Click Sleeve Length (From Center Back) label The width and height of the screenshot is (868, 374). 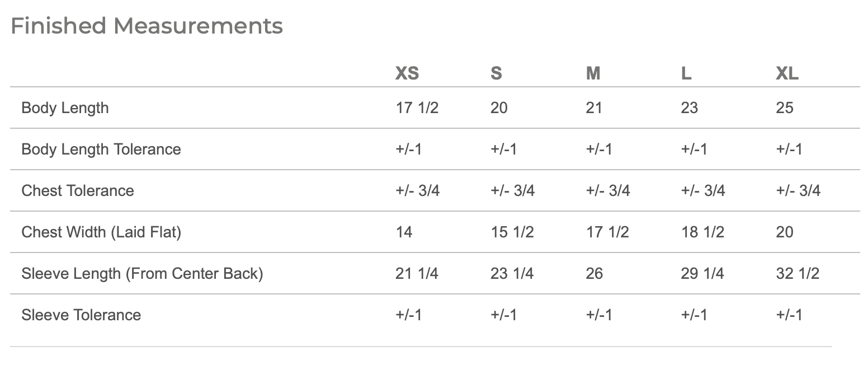142,273
